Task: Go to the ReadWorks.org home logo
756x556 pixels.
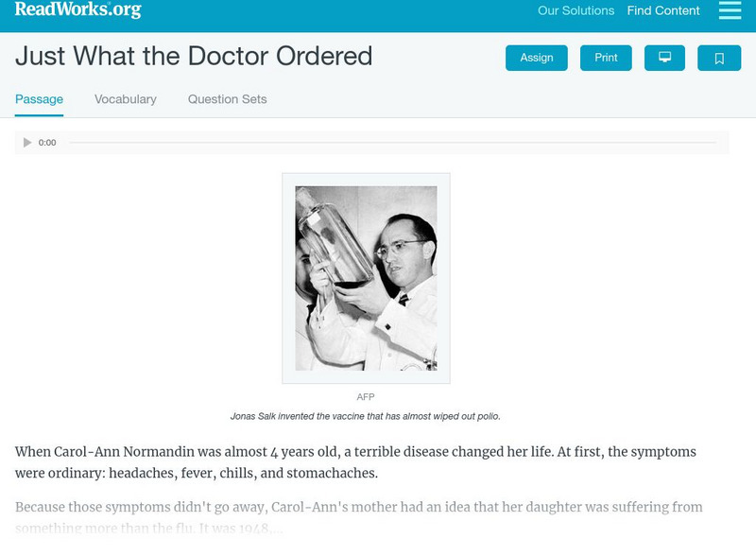Action: 77,10
